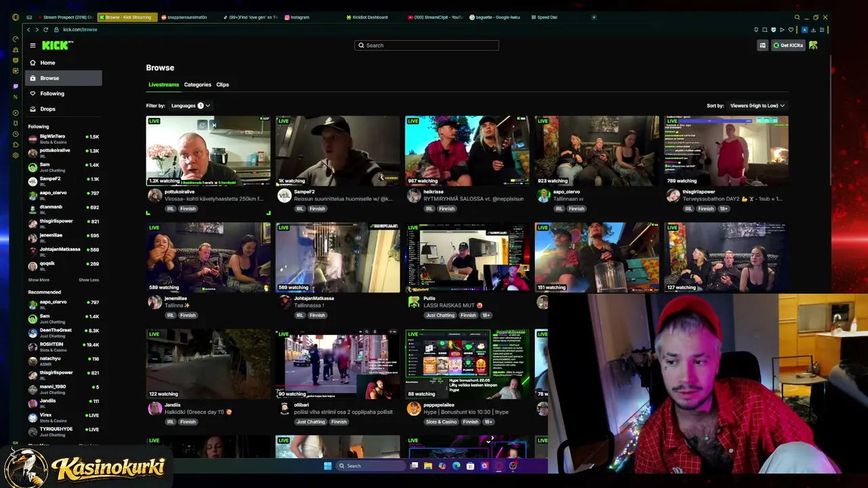Click the browser forward arrow
The height and width of the screenshot is (488, 868).
coord(37,30)
